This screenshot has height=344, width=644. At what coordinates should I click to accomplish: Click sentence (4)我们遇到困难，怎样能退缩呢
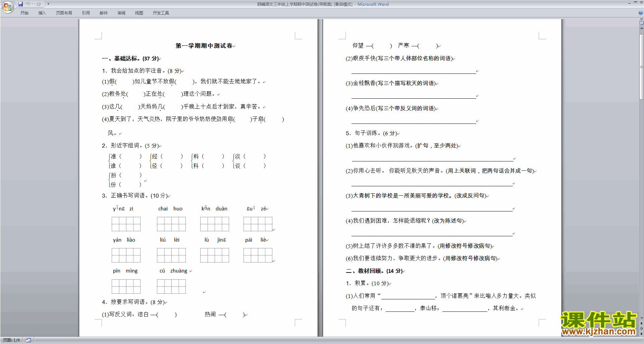coord(388,221)
